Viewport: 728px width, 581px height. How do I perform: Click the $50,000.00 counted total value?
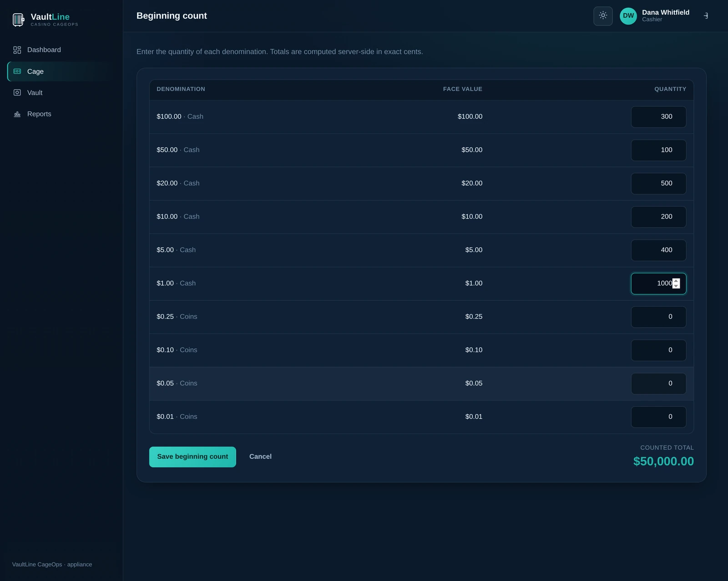point(663,461)
